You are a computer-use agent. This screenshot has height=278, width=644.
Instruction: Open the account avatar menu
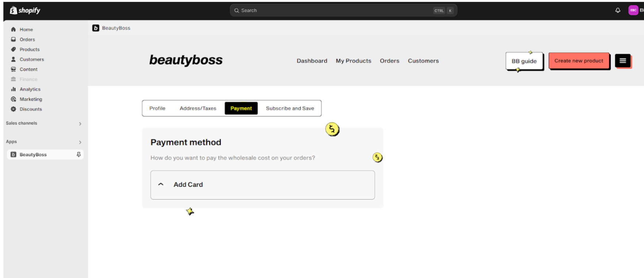point(633,10)
